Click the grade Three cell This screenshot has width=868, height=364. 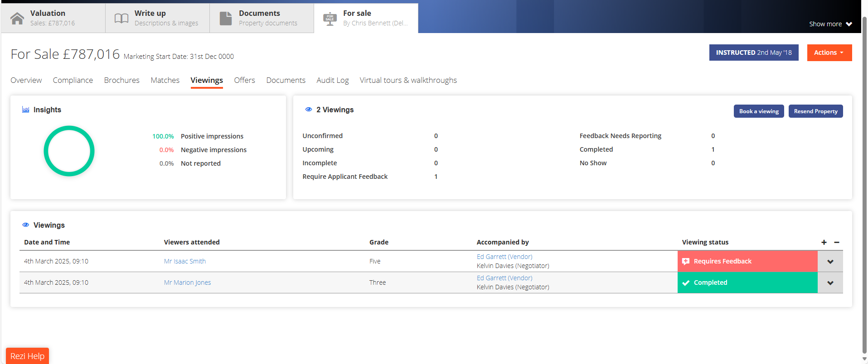(378, 283)
